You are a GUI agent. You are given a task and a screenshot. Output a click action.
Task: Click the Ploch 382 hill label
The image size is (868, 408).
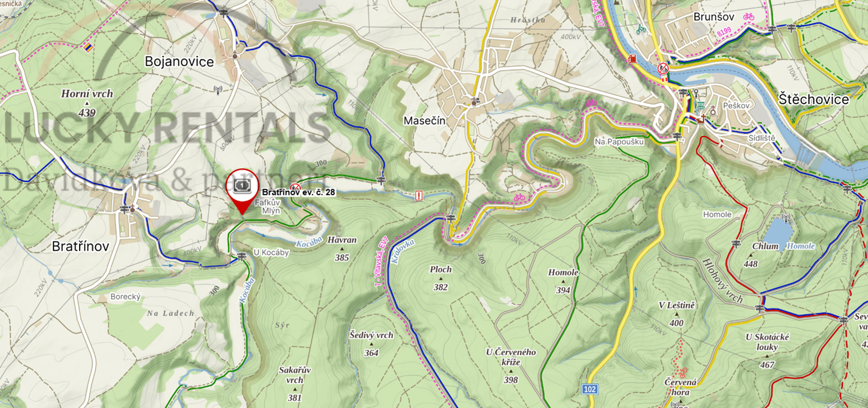[x=441, y=278]
